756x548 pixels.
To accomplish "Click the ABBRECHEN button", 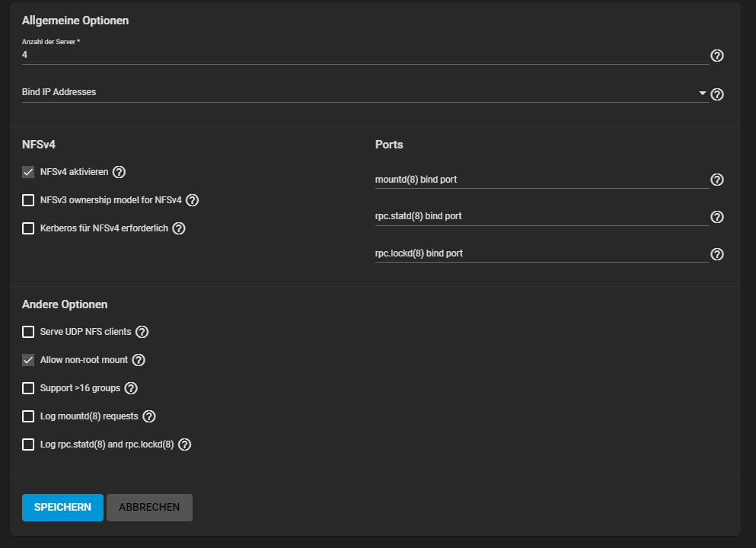I will point(149,508).
